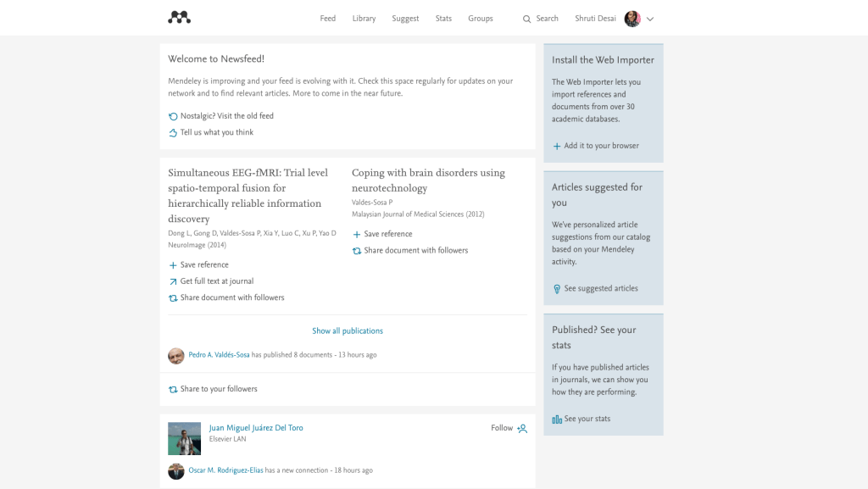This screenshot has width=868, height=489.
Task: Switch to the Library tab
Action: coord(364,18)
